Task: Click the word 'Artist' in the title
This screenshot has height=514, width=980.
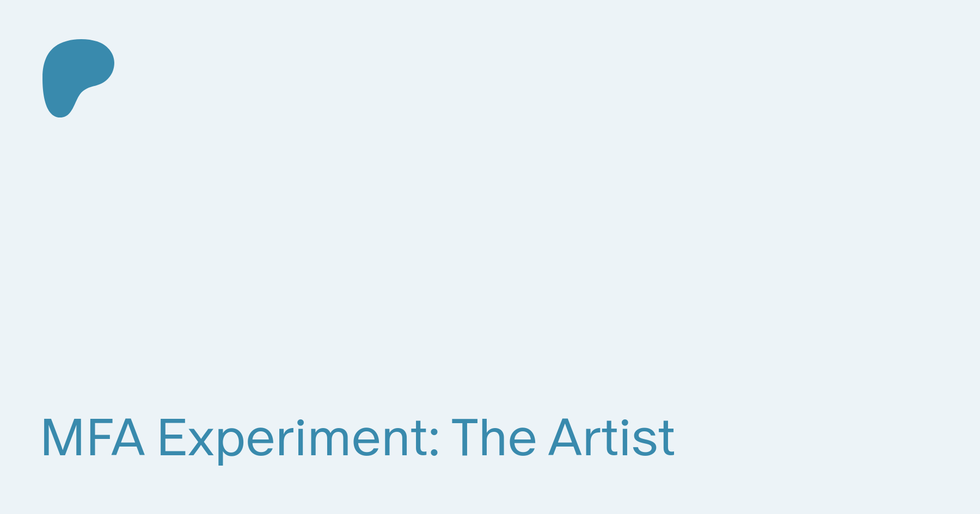Action: (x=611, y=437)
